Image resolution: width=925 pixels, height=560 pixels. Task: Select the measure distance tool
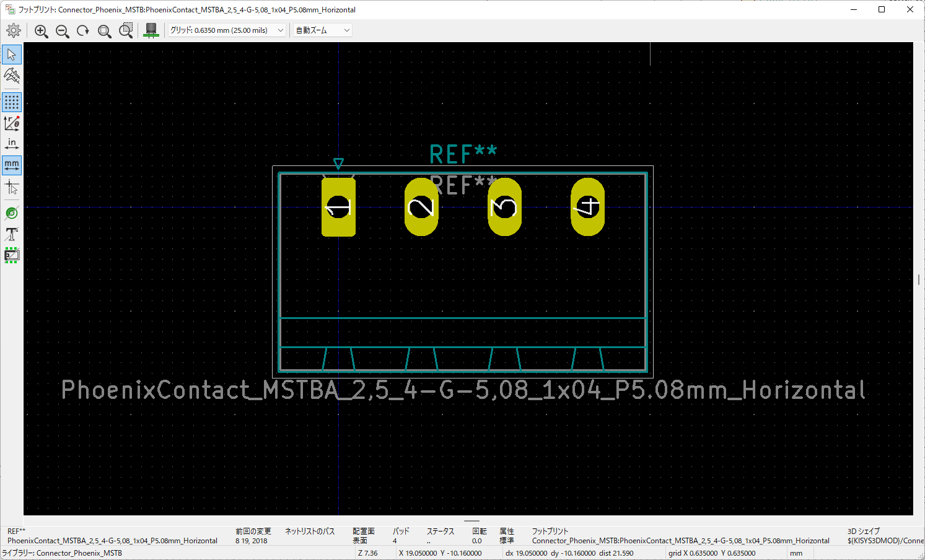click(x=12, y=76)
